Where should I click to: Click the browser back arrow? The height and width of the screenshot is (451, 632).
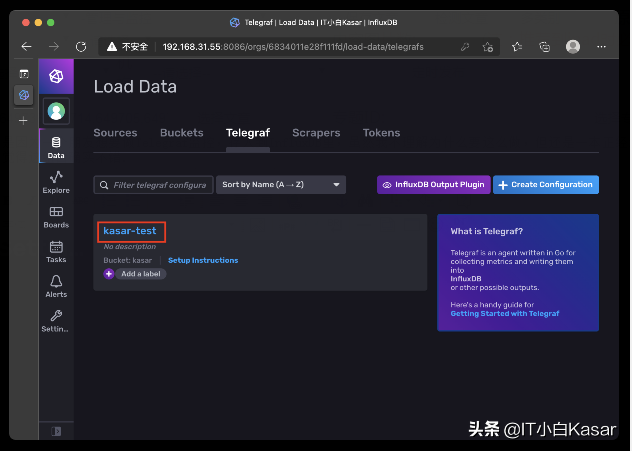pos(27,47)
